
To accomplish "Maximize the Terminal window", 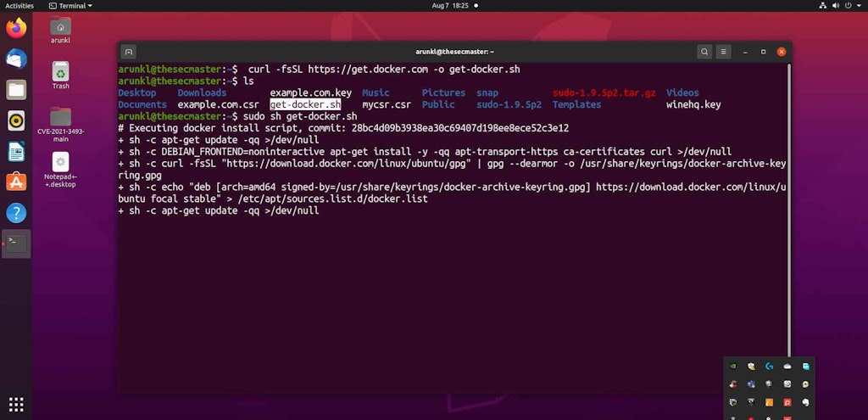I will (x=764, y=52).
